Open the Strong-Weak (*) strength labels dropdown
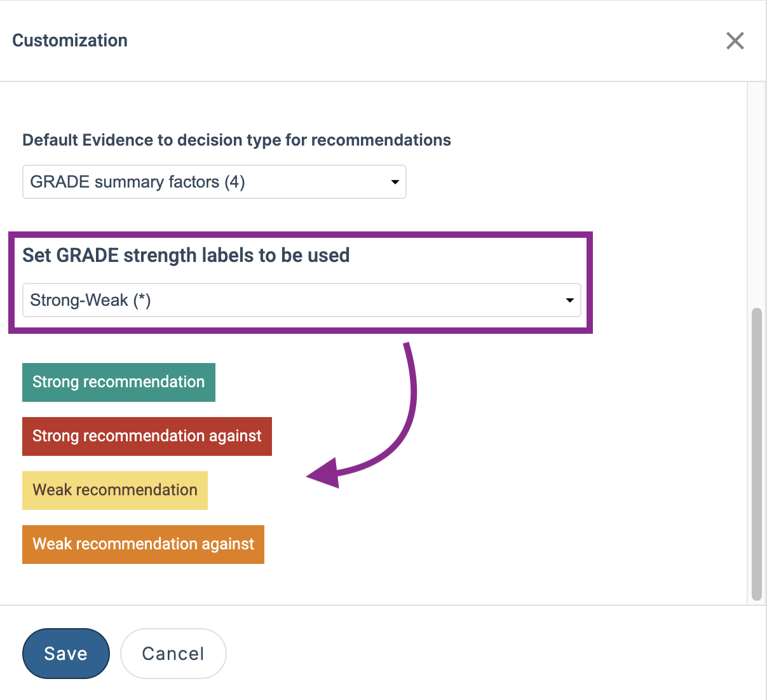 [302, 300]
